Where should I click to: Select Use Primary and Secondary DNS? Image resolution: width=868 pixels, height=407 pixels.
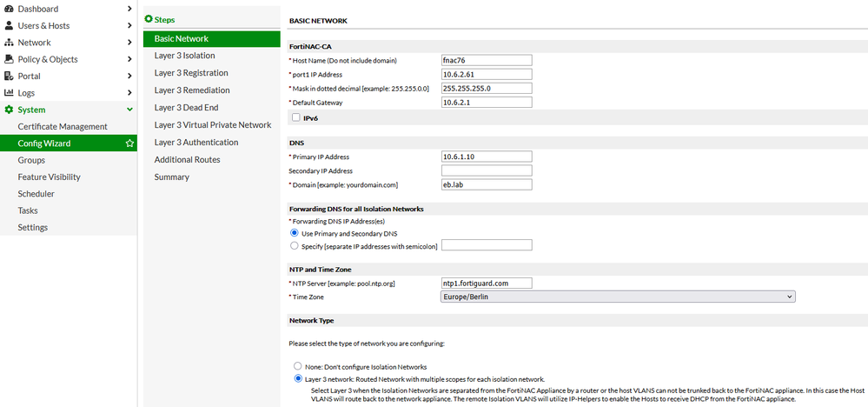[294, 233]
